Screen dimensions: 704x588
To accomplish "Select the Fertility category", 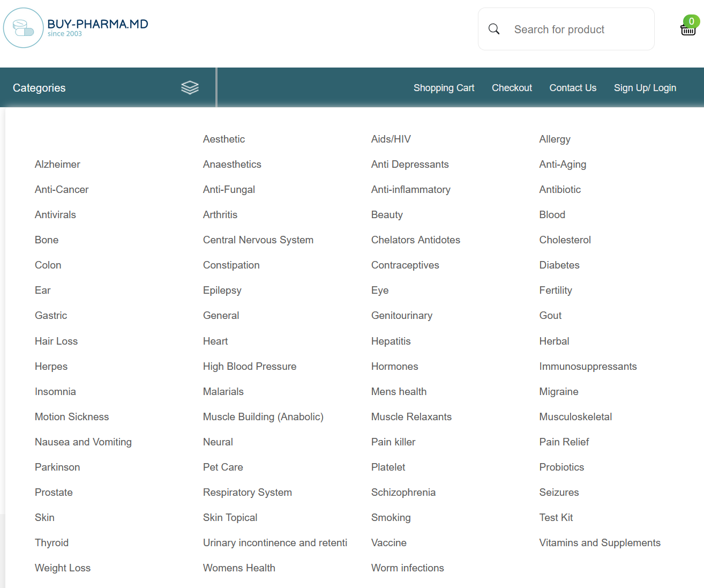I will (556, 291).
